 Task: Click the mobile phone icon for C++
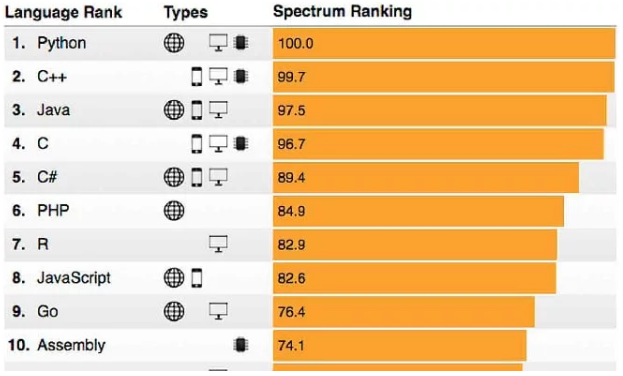tap(197, 76)
